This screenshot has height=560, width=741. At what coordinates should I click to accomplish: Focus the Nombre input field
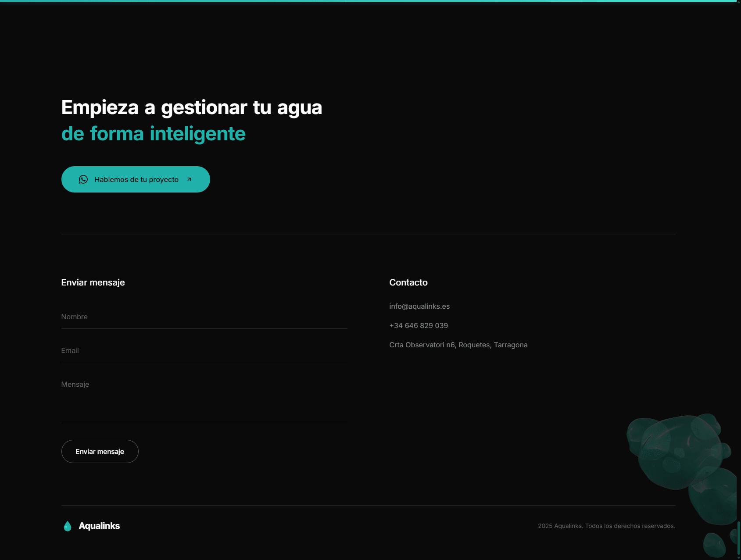tap(204, 317)
